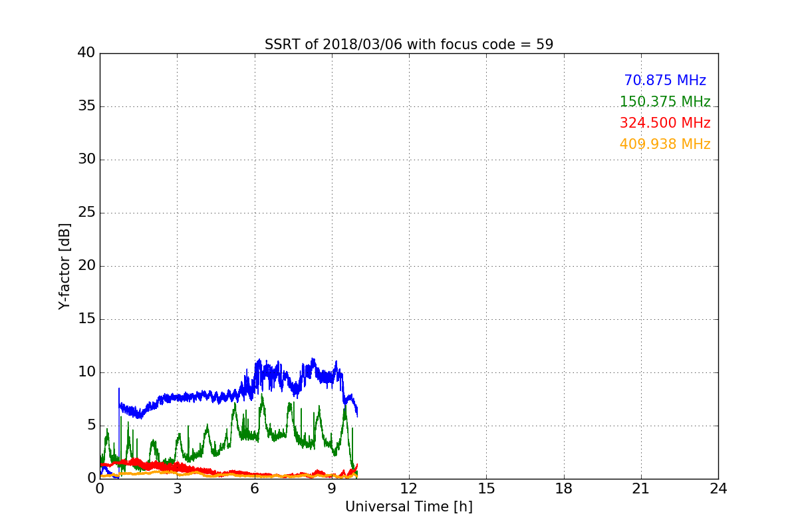This screenshot has height=532, width=798.
Task: Click the plot title 'SSRT of 2018/03/06 with focus code = 59'
Action: (409, 45)
